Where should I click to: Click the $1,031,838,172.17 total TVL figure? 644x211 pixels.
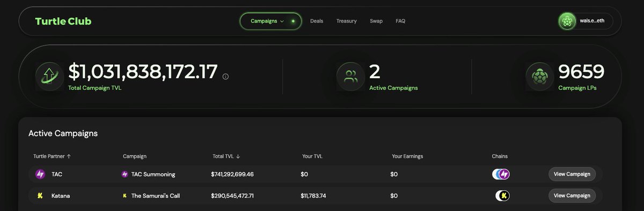[143, 72]
